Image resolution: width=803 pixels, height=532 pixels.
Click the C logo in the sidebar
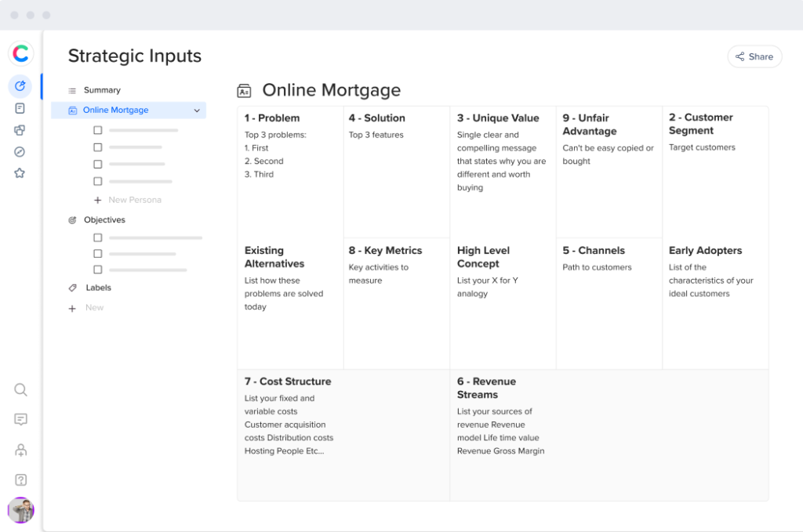click(20, 52)
